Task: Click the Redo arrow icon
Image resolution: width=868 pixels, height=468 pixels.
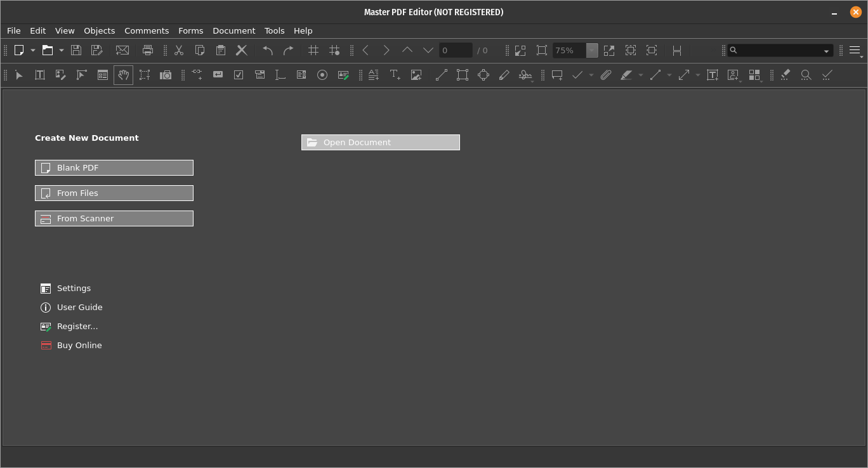Action: tap(289, 50)
